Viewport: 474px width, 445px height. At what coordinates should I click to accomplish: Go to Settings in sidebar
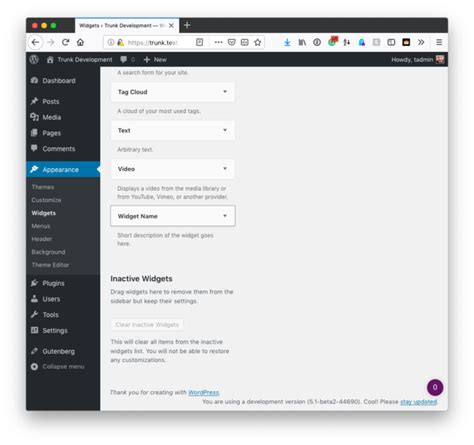coord(55,331)
